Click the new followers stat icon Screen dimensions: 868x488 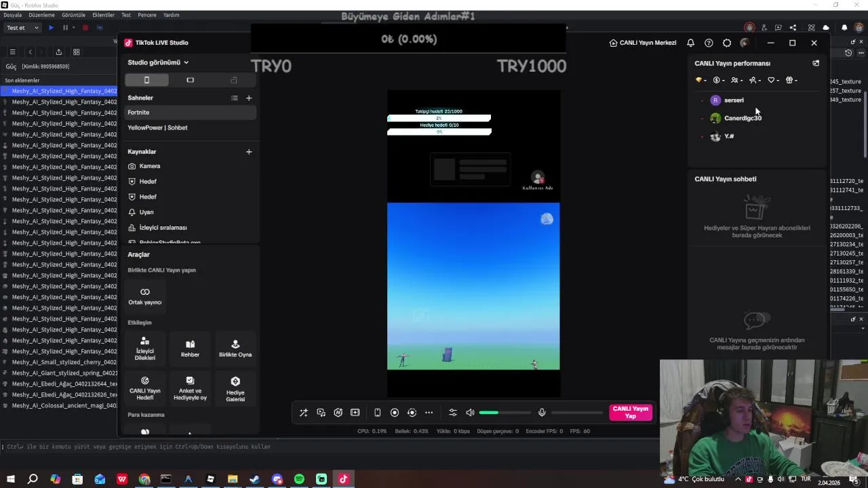tap(755, 80)
